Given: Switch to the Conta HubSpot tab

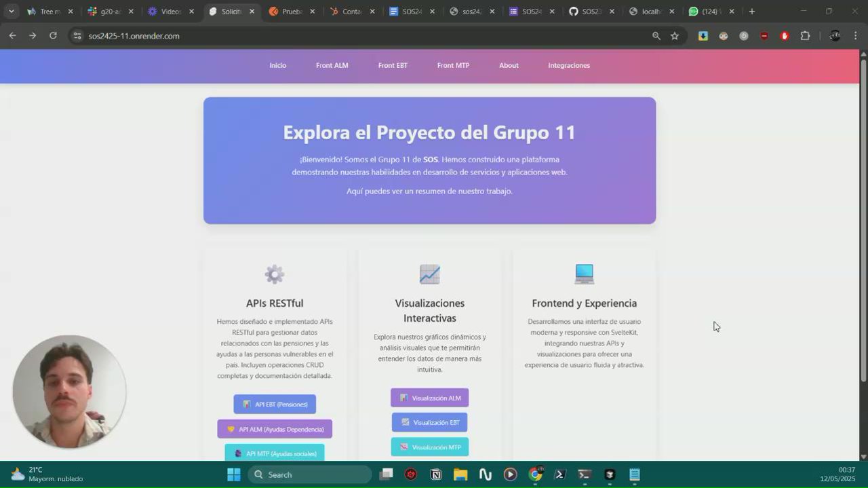Looking at the screenshot, I should 352,12.
